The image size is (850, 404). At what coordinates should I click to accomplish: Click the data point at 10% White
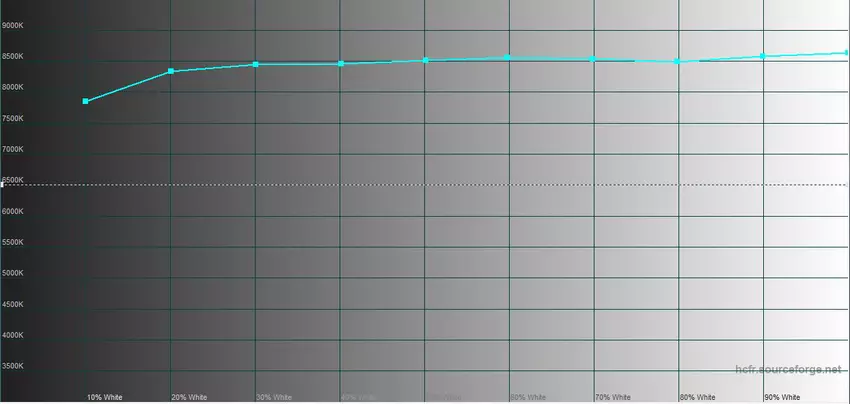click(x=86, y=101)
